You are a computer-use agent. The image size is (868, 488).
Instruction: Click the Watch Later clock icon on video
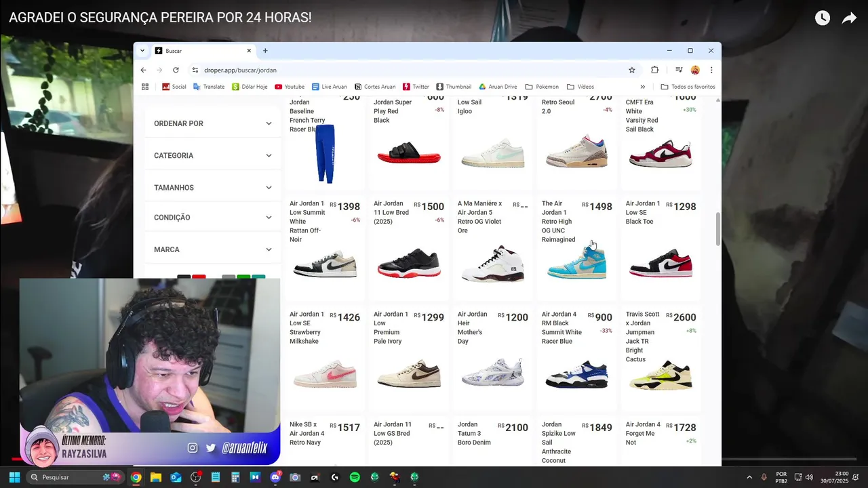click(823, 18)
